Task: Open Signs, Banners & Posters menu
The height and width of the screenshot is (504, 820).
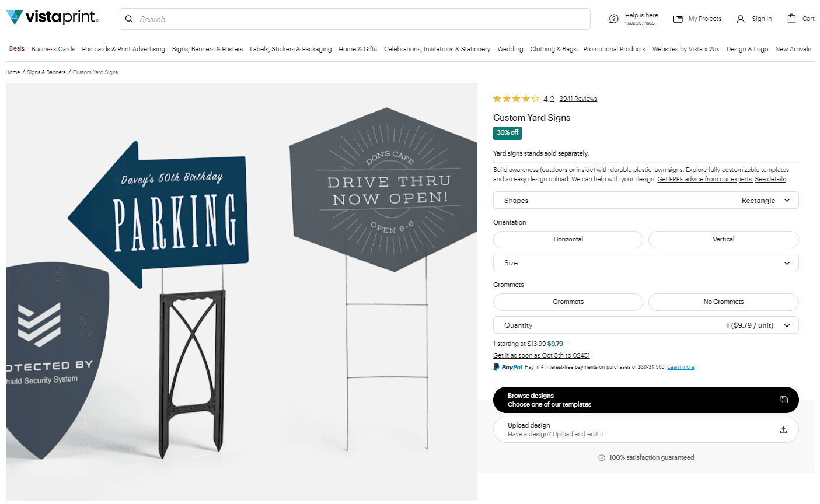Action: (207, 49)
